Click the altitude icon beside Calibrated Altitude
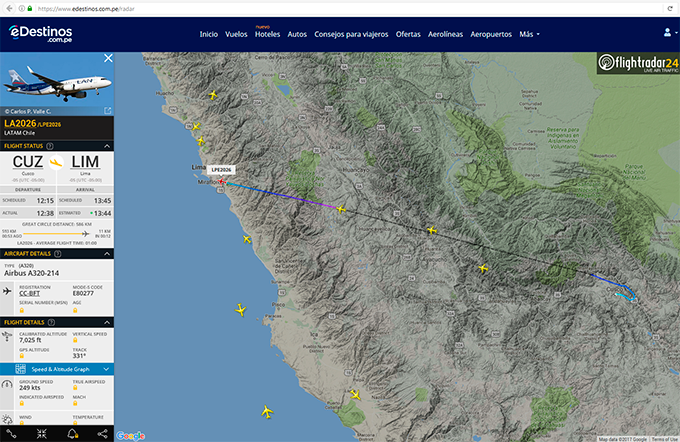Viewport: 680px width, 442px height. 7,337
